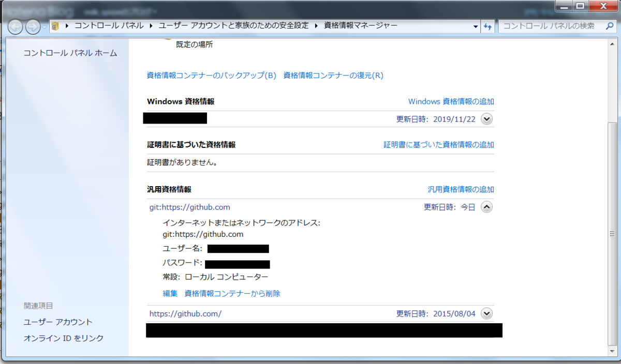The image size is (621, 364).
Task: Select 資格情報マネージャー breadcrumb
Action: pyautogui.click(x=361, y=26)
